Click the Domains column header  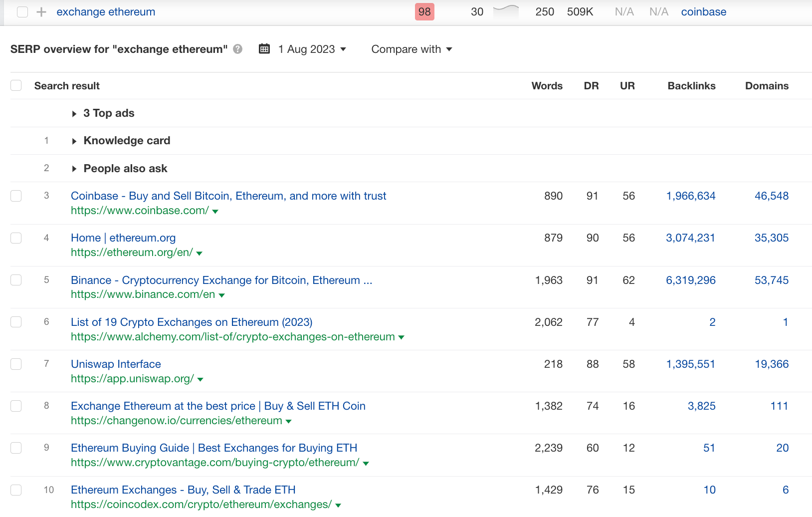pos(767,86)
